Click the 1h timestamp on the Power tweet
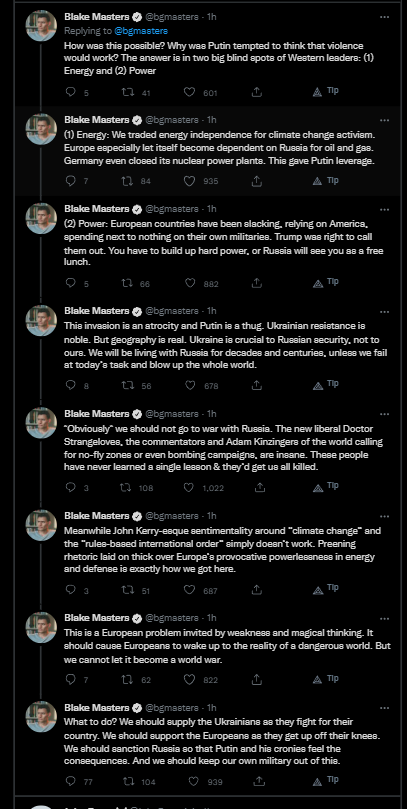The image size is (407, 809). (x=211, y=209)
